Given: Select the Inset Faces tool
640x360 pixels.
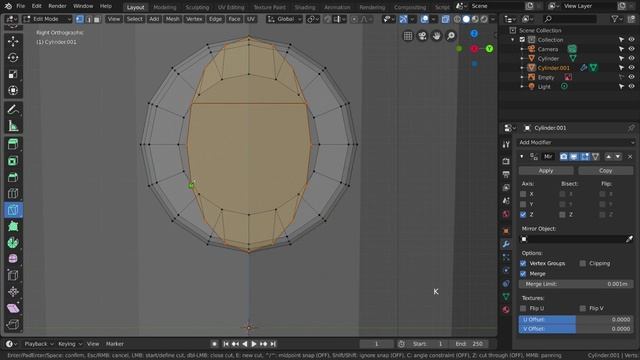Looking at the screenshot, I should pyautogui.click(x=13, y=161).
